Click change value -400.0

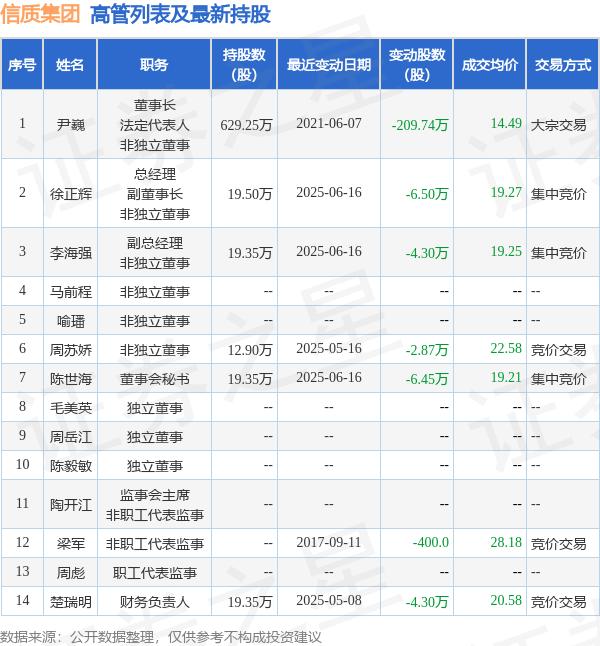click(431, 542)
